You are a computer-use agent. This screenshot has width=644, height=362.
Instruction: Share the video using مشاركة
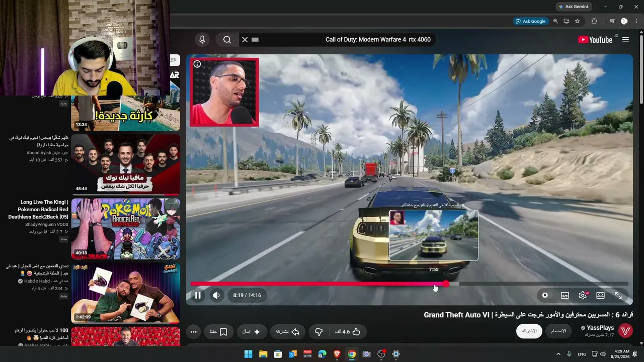[288, 332]
